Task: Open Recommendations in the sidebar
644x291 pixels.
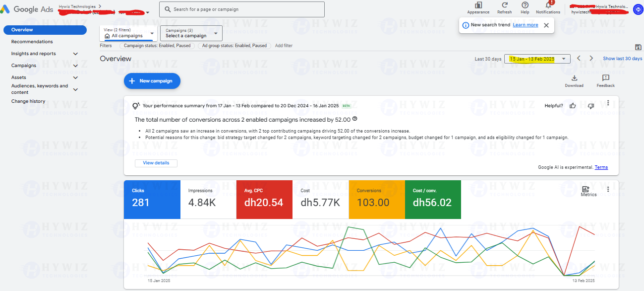Action: tap(32, 42)
